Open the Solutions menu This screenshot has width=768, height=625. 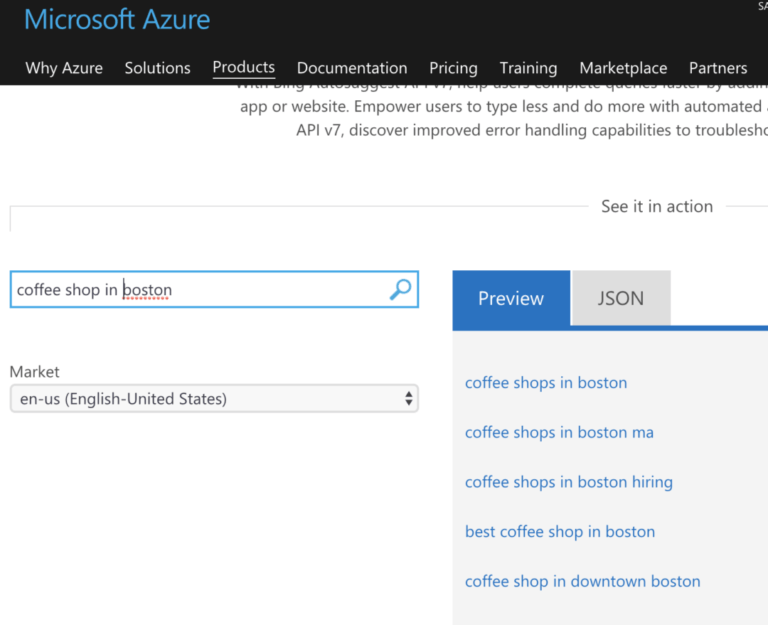click(x=157, y=68)
